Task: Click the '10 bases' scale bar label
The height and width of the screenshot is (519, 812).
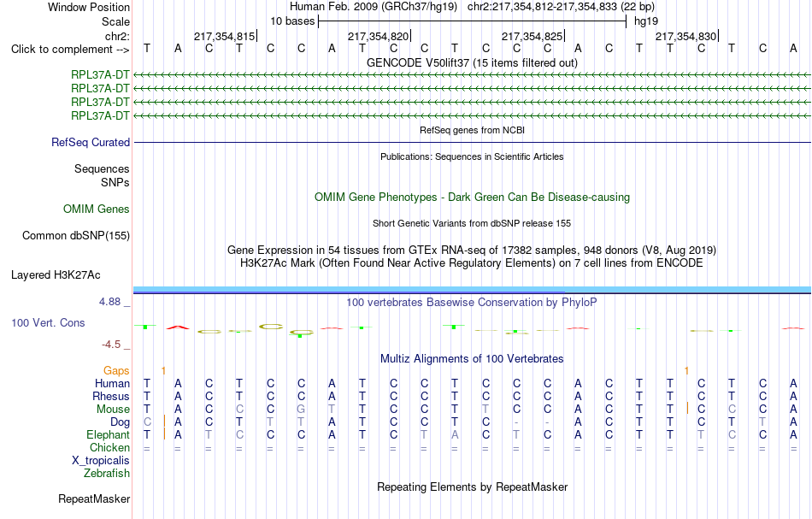Action: (x=292, y=21)
